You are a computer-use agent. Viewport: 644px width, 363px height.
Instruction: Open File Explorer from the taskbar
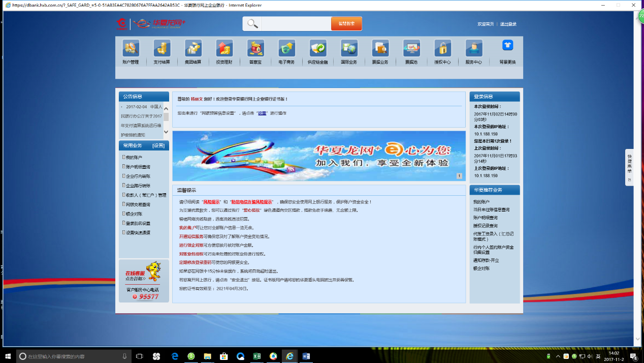(207, 356)
